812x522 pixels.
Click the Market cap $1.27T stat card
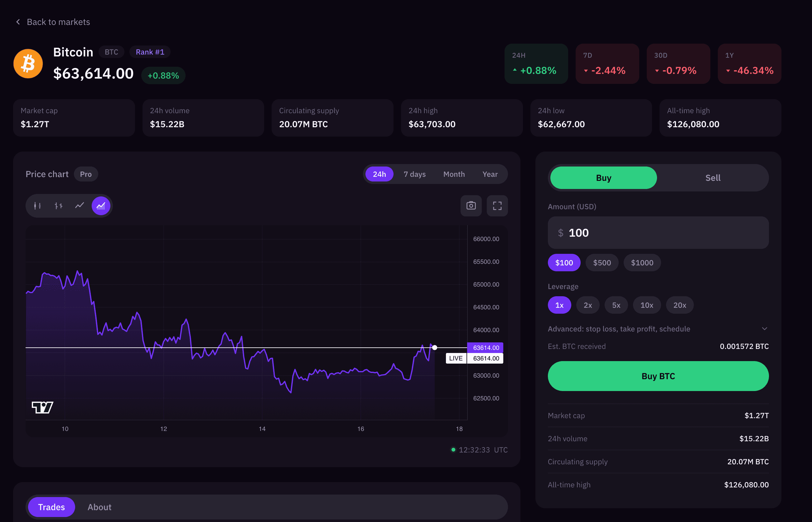[74, 118]
